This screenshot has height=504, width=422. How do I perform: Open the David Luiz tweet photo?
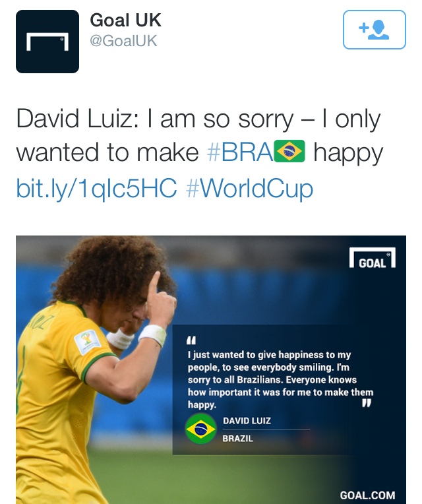pyautogui.click(x=211, y=369)
